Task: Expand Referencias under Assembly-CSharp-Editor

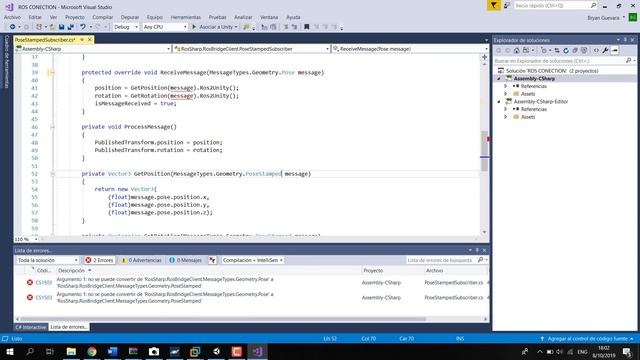Action: click(x=506, y=109)
